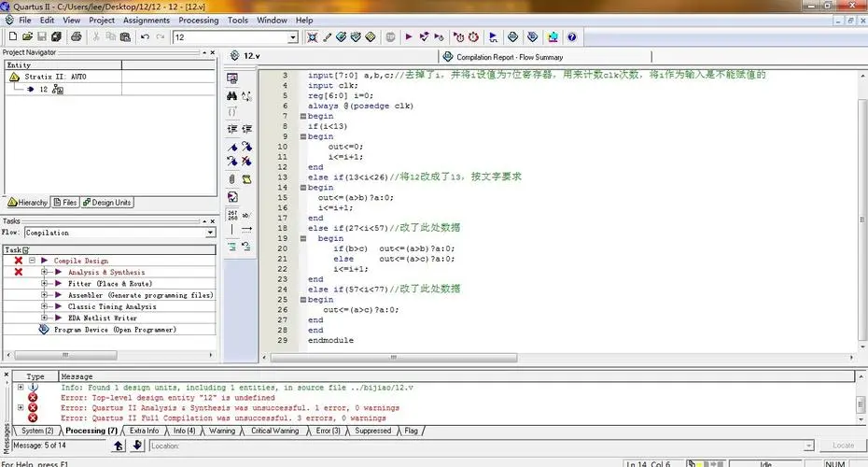Open the project name dropdown showing 12
Image resolution: width=868 pixels, height=467 pixels.
[293, 37]
